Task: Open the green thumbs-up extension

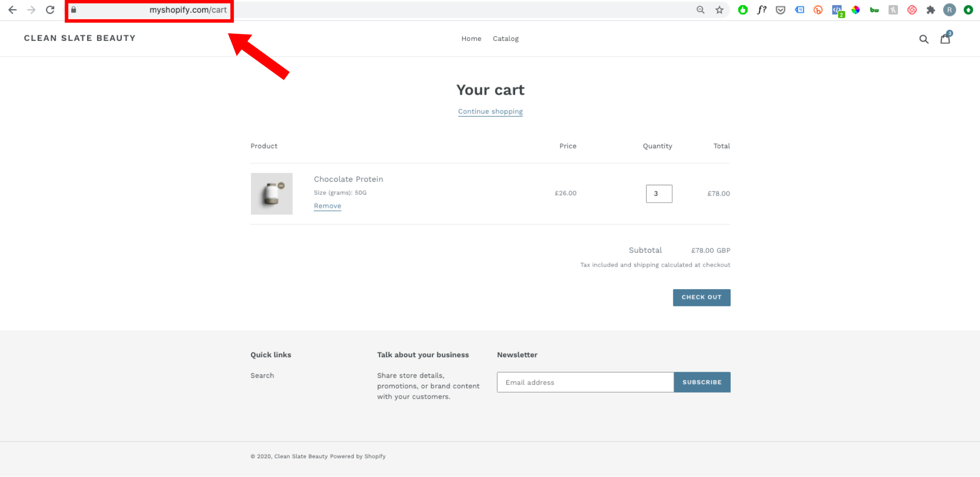Action: (743, 10)
